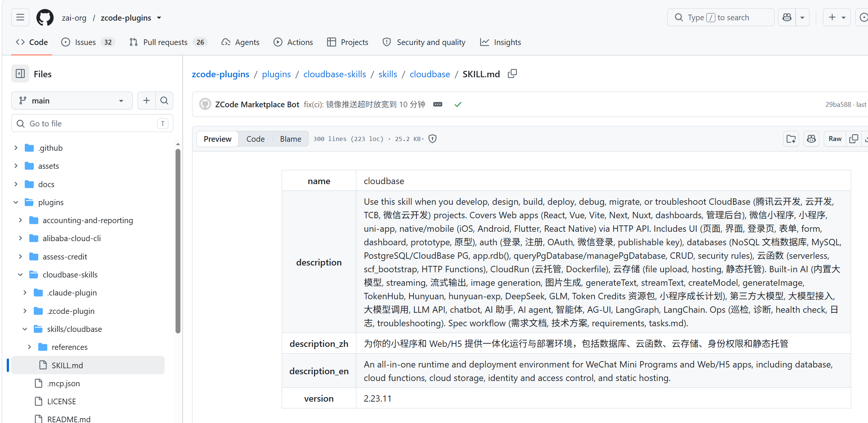Add a file with the plus button
Screen dimensions: 868x423
[x=146, y=100]
